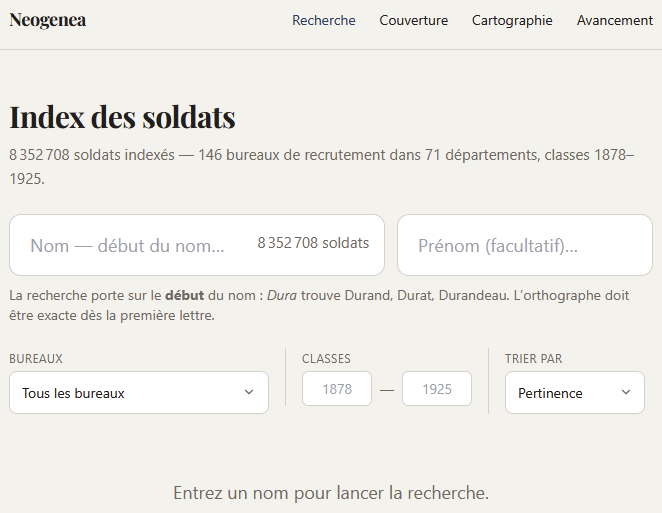Go to the Couverture page
Image resolution: width=662 pixels, height=513 pixels.
[x=413, y=20]
